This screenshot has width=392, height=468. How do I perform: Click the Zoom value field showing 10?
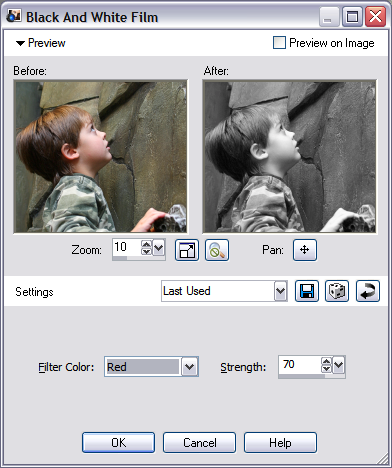127,247
